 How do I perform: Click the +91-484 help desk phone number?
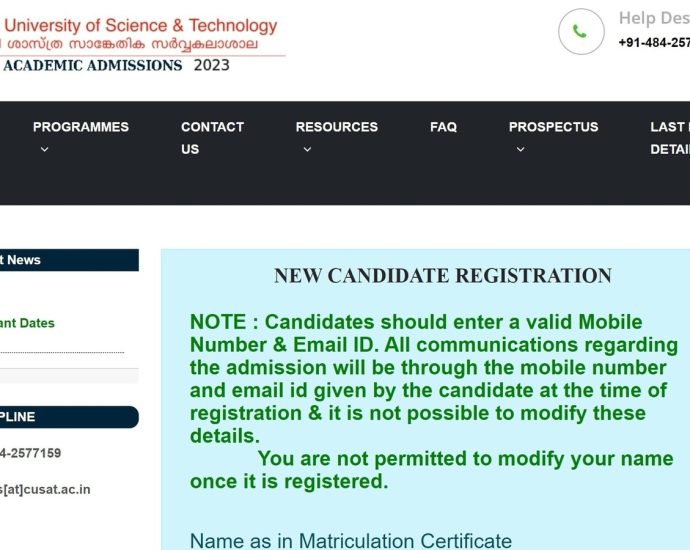coord(653,42)
